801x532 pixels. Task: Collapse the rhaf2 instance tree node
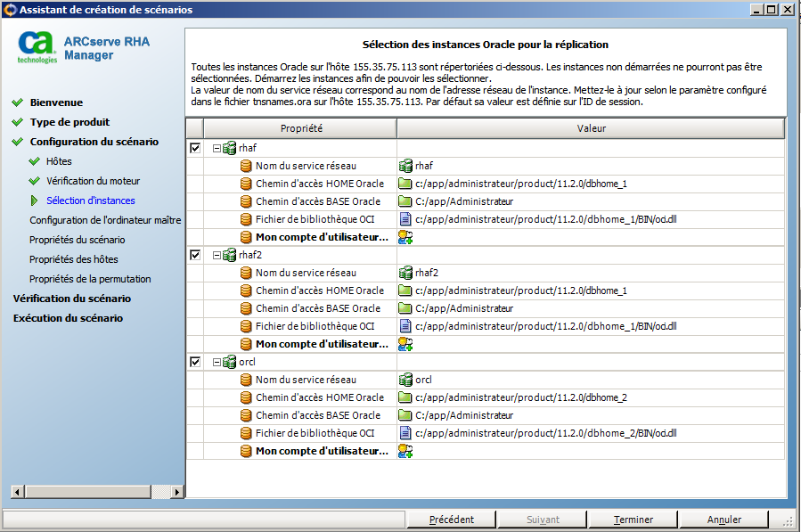217,255
